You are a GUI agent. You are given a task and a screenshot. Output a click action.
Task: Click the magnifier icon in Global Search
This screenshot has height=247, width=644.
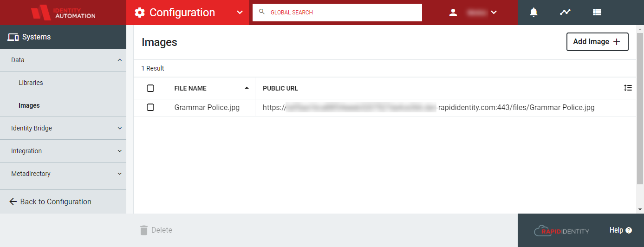262,12
